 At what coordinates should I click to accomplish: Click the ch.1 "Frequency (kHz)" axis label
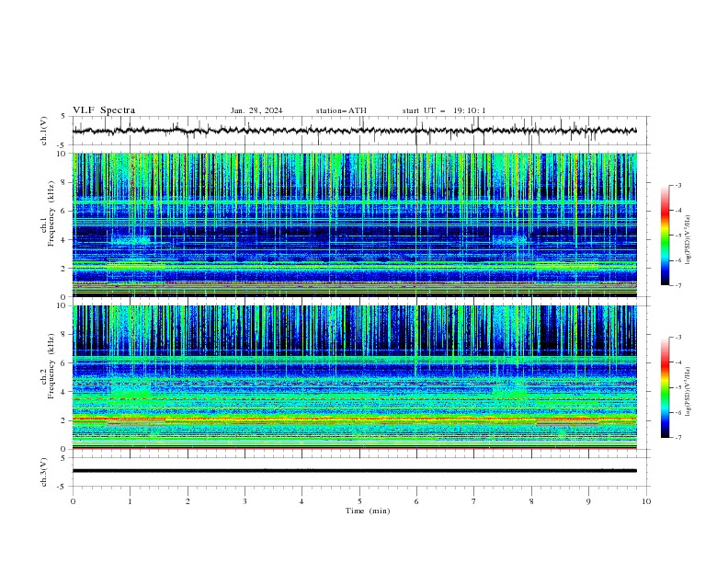coord(51,213)
